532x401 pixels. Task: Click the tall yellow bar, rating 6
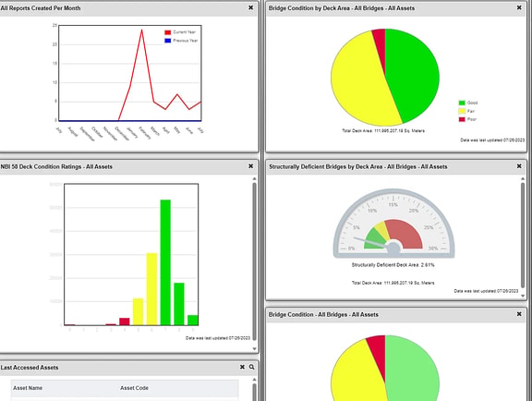point(151,289)
